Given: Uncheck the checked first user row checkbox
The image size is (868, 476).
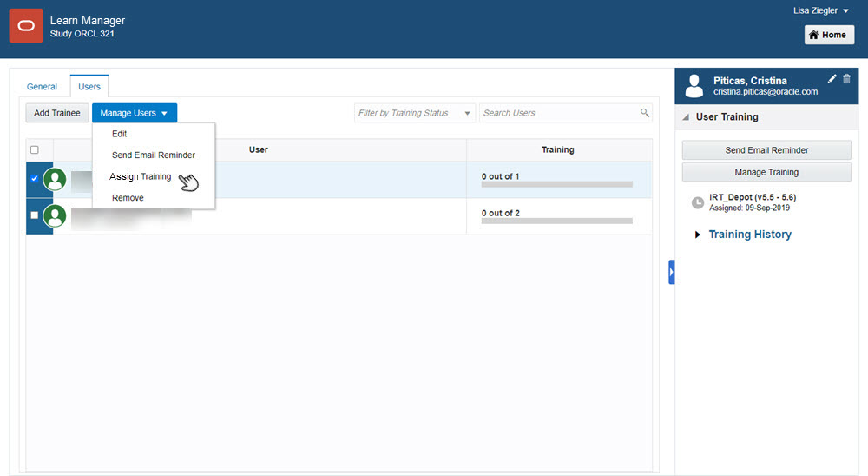Looking at the screenshot, I should 35,178.
